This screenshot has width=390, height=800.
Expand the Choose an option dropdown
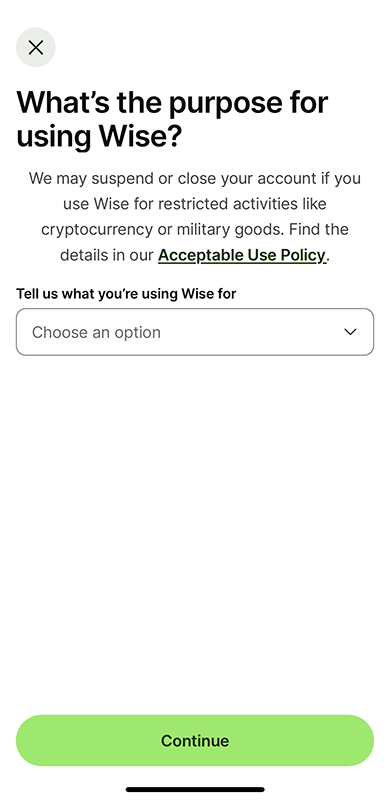pos(195,332)
